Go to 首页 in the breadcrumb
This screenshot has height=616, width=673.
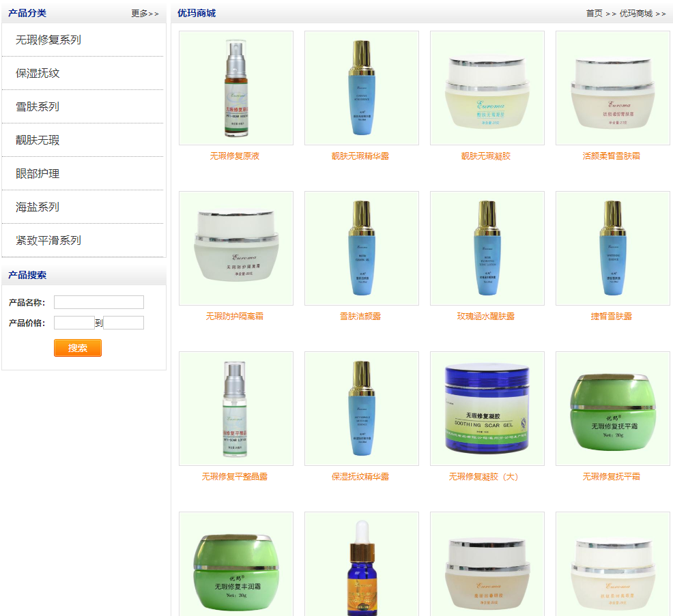(595, 14)
